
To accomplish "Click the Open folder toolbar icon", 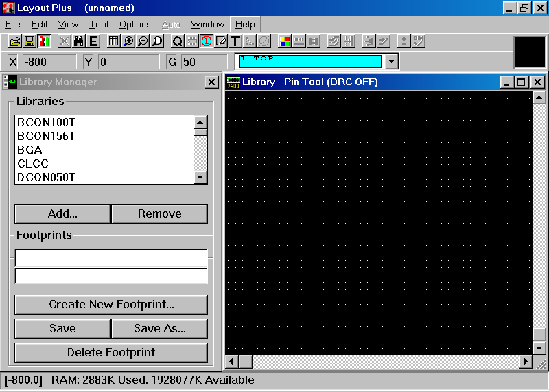I will [x=15, y=41].
